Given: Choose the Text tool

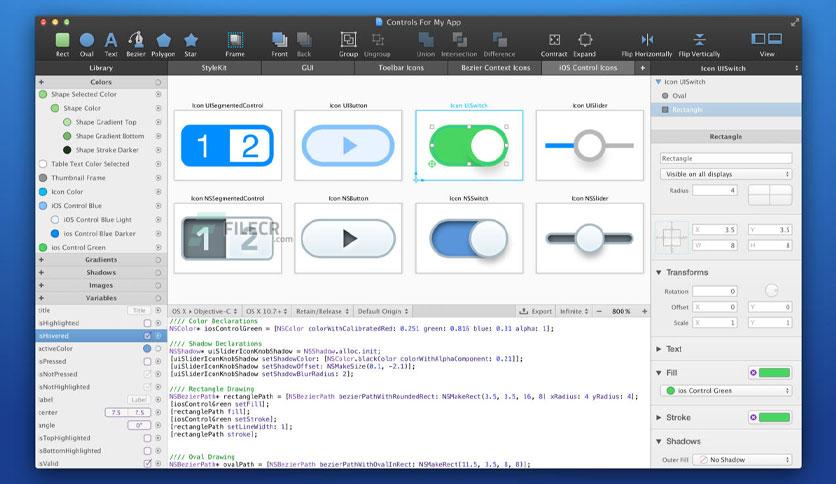Looking at the screenshot, I should [x=111, y=44].
